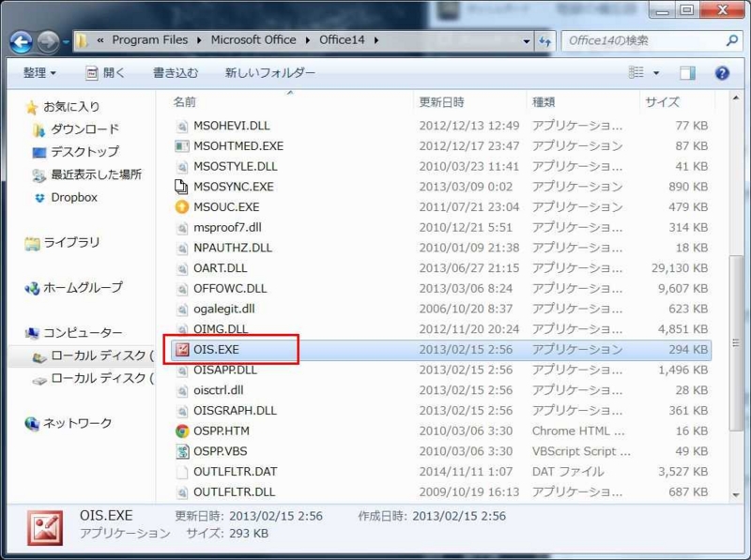The width and height of the screenshot is (751, 560).
Task: Click 更新日時 2013/02/15 2:56 in details pane
Action: pyautogui.click(x=249, y=516)
